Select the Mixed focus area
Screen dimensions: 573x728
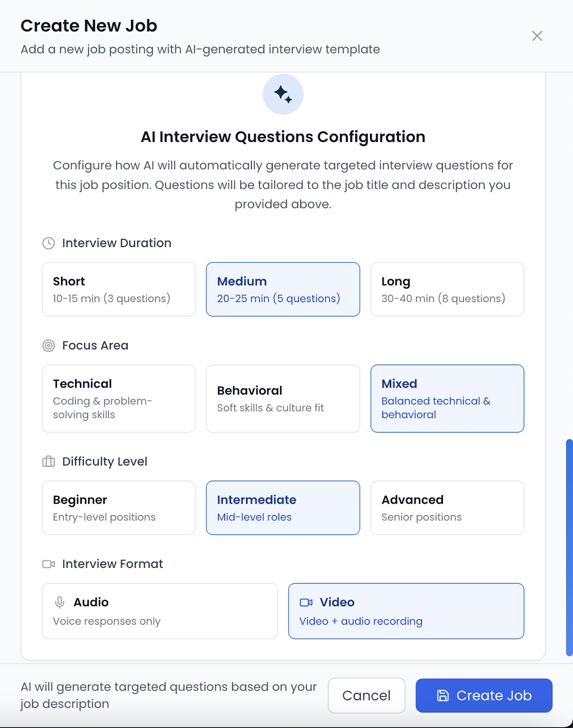pyautogui.click(x=447, y=398)
